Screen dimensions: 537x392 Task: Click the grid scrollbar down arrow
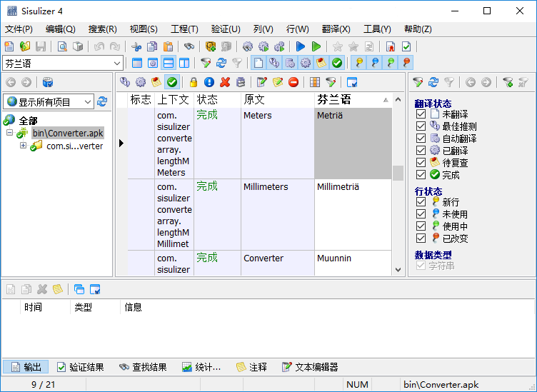click(x=398, y=269)
